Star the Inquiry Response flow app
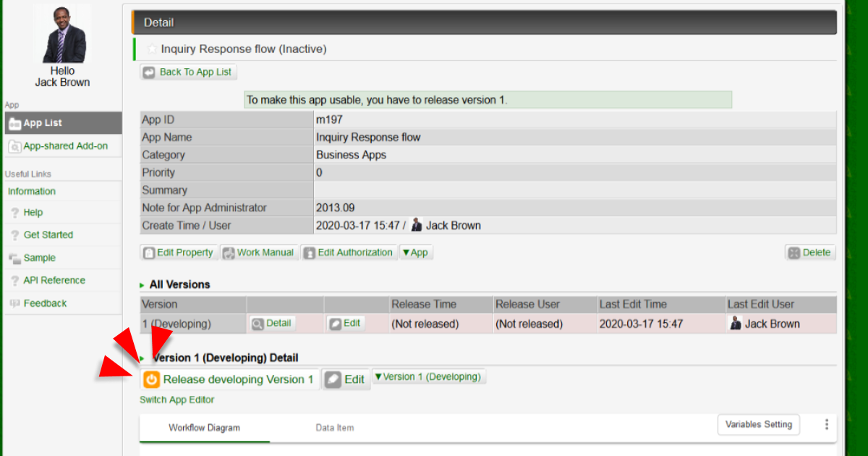 152,49
